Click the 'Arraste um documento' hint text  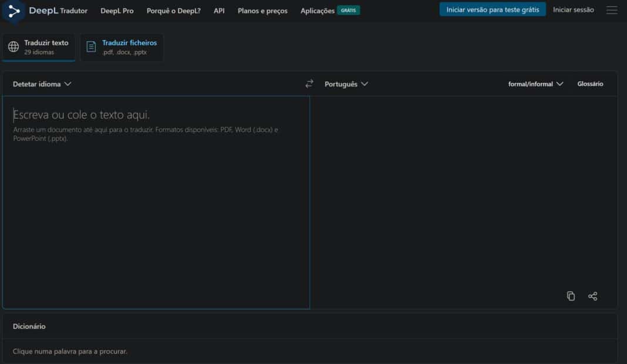(x=146, y=134)
